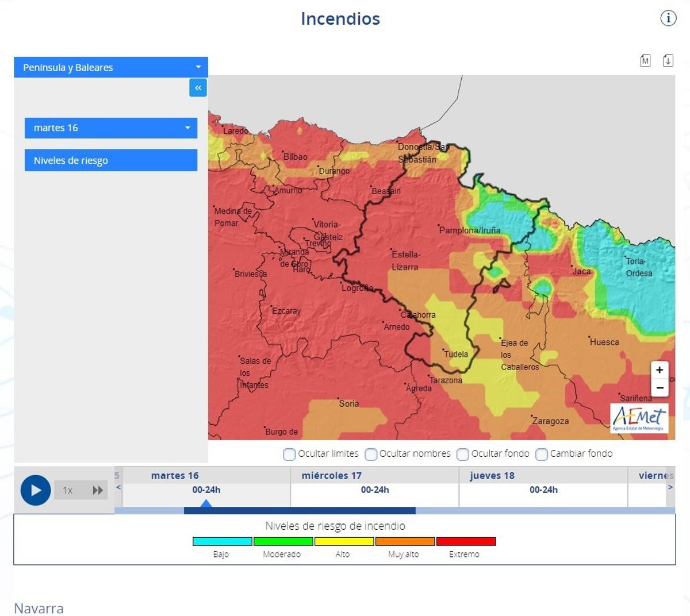Zoom out the map with minus button
Screen dimensions: 690x616
tap(660, 388)
